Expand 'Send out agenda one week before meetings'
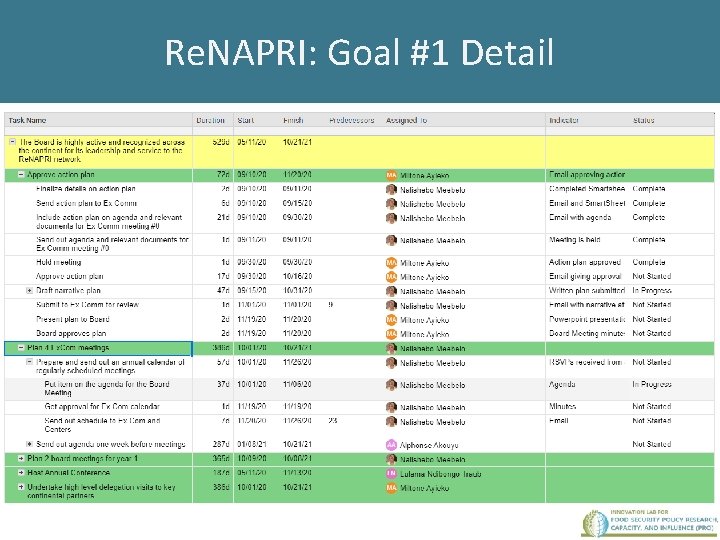This screenshot has width=720, height=540. coord(29,444)
